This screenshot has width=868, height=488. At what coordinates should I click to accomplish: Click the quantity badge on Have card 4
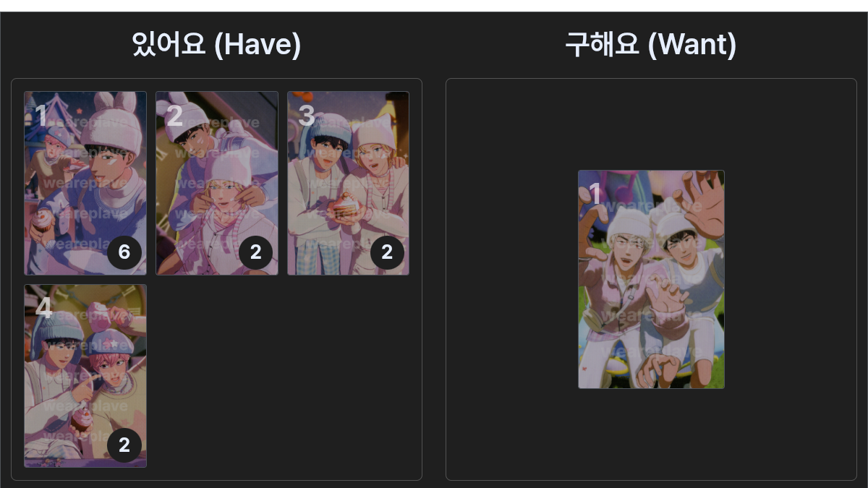point(124,445)
